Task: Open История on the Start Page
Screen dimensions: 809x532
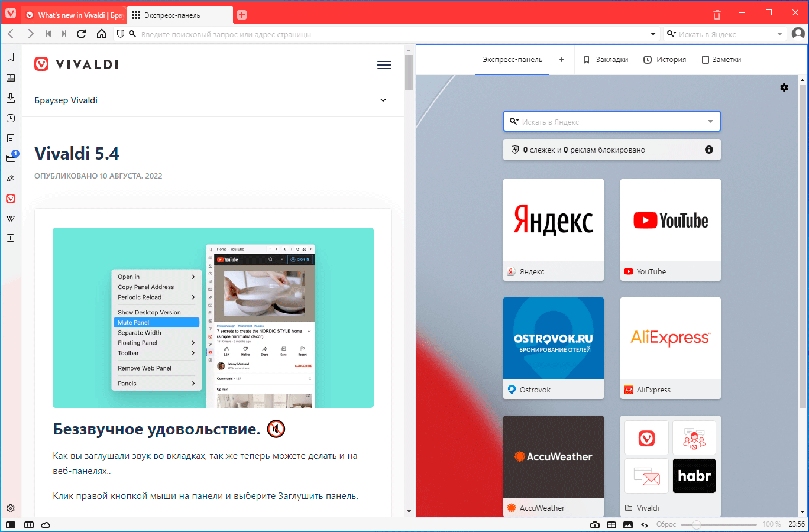Action: coord(665,60)
